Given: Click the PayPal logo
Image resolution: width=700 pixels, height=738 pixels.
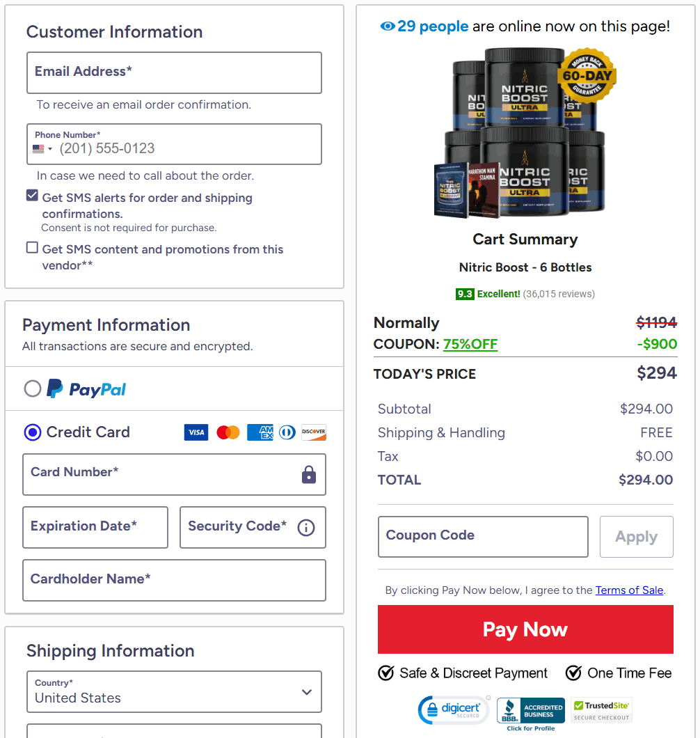Looking at the screenshot, I should 86,388.
